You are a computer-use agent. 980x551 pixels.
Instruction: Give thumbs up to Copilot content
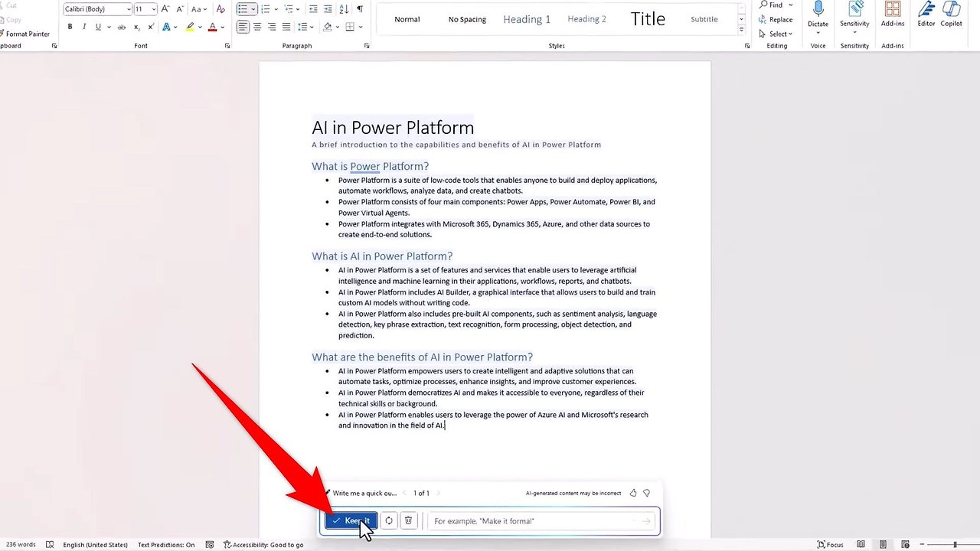point(633,493)
